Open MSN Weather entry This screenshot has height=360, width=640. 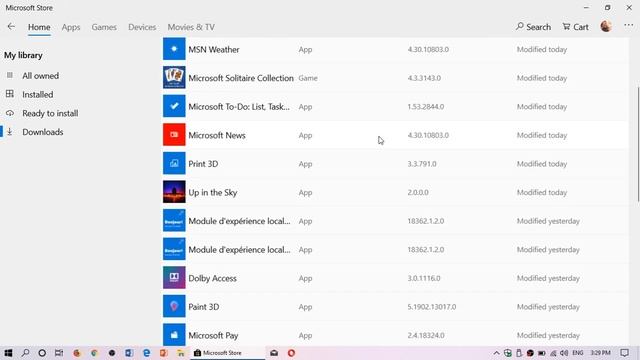click(396, 49)
